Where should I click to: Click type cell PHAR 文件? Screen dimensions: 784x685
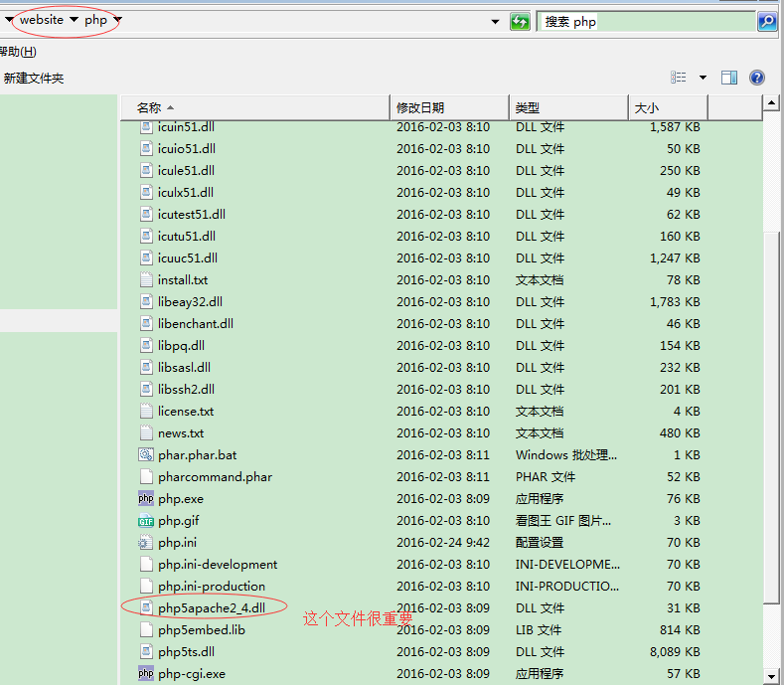click(x=546, y=477)
